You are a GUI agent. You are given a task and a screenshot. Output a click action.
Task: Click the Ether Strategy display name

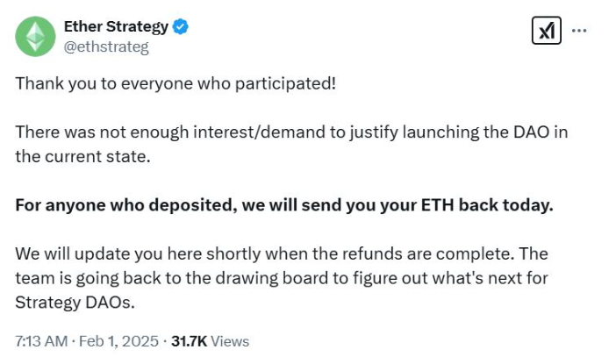pyautogui.click(x=115, y=27)
